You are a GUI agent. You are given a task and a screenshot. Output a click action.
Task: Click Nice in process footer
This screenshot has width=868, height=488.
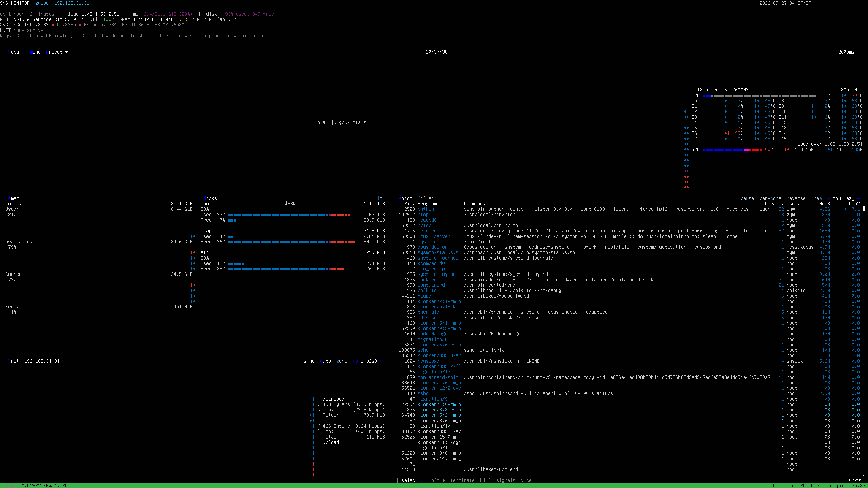click(x=526, y=480)
